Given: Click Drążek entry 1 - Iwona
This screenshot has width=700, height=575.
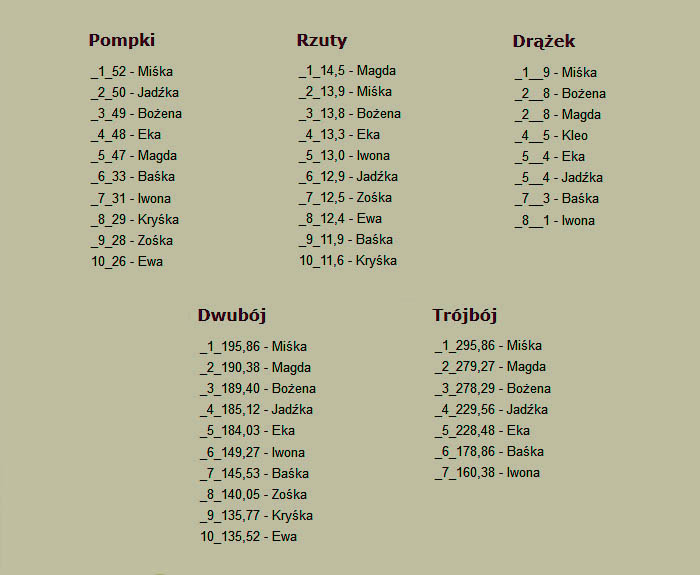Looking at the screenshot, I should click(555, 221).
